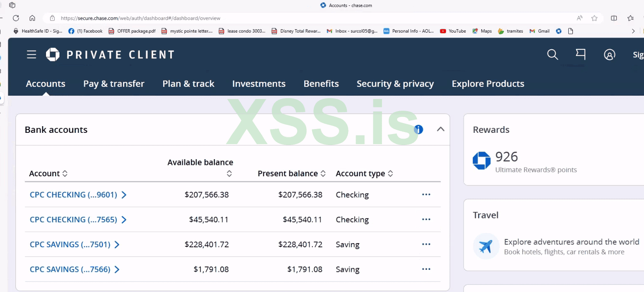Open Security & privacy menu
The height and width of the screenshot is (292, 644).
click(395, 84)
